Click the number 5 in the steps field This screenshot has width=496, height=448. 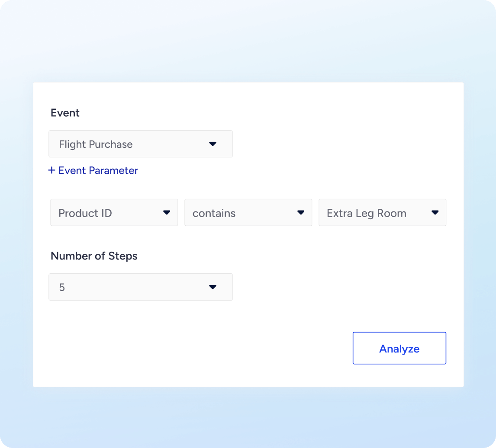coord(62,288)
